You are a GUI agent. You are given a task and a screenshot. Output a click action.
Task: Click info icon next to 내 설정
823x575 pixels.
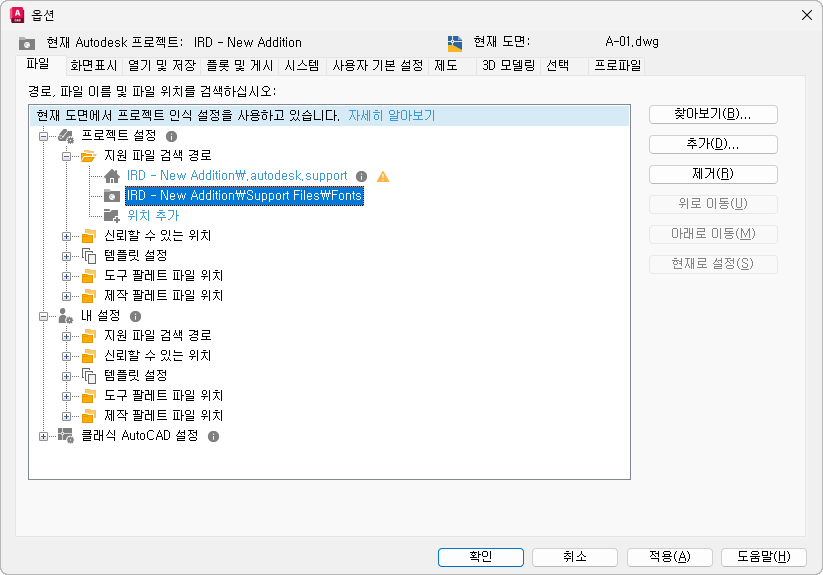pyautogui.click(x=135, y=316)
